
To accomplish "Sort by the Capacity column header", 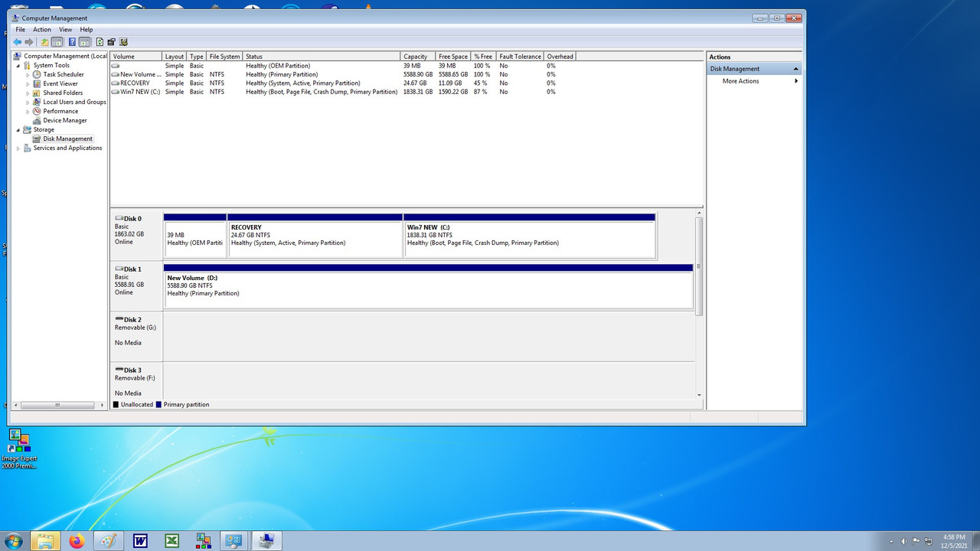I will (x=418, y=57).
